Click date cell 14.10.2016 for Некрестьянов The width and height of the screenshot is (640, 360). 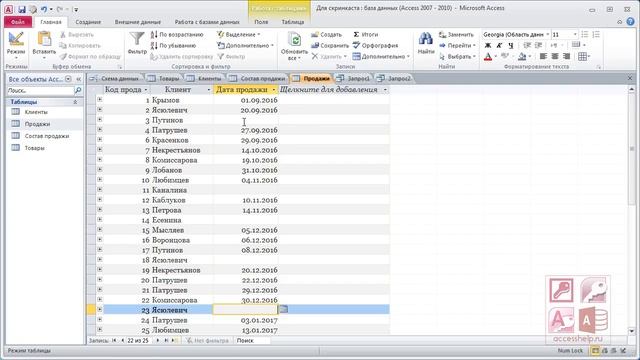click(246, 150)
